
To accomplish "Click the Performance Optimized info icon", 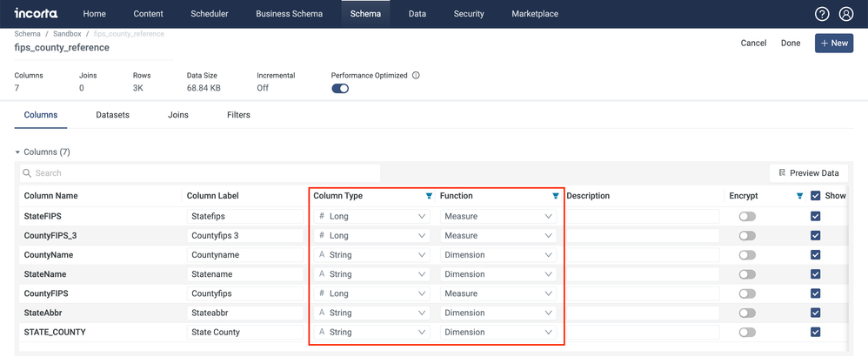I will pyautogui.click(x=416, y=76).
